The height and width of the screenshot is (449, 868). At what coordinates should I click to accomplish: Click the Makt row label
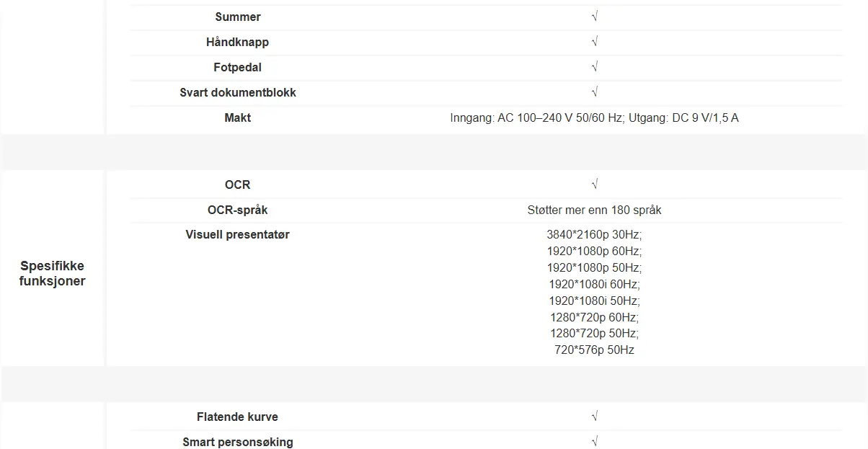coord(237,117)
